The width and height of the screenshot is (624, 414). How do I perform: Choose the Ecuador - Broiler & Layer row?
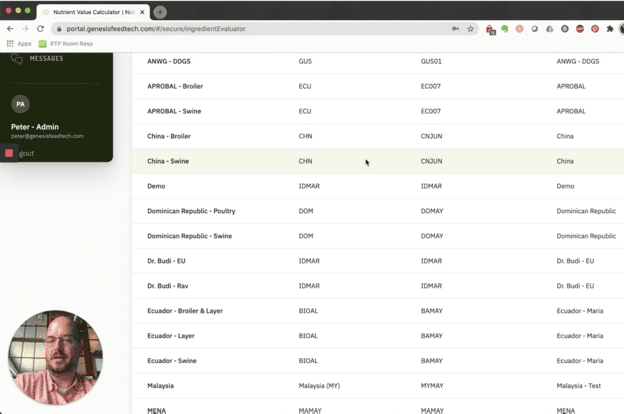[x=185, y=311]
